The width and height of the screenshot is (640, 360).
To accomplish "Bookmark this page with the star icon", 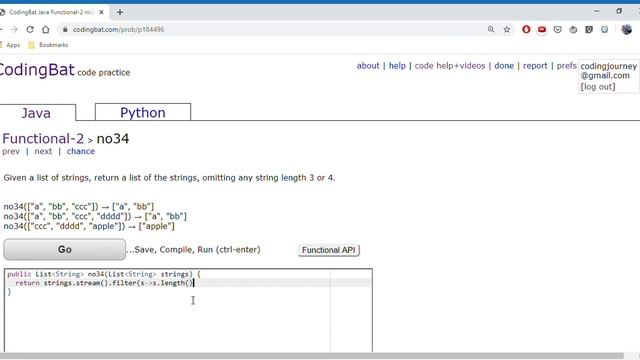I will (x=507, y=29).
